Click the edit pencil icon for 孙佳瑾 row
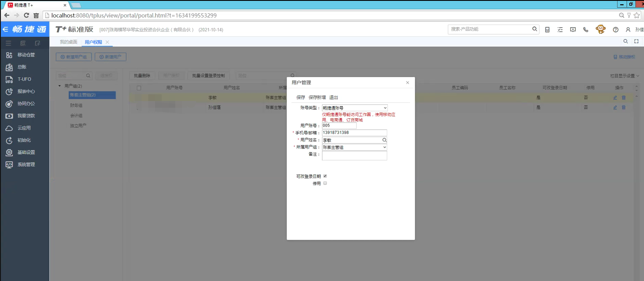 click(x=615, y=107)
